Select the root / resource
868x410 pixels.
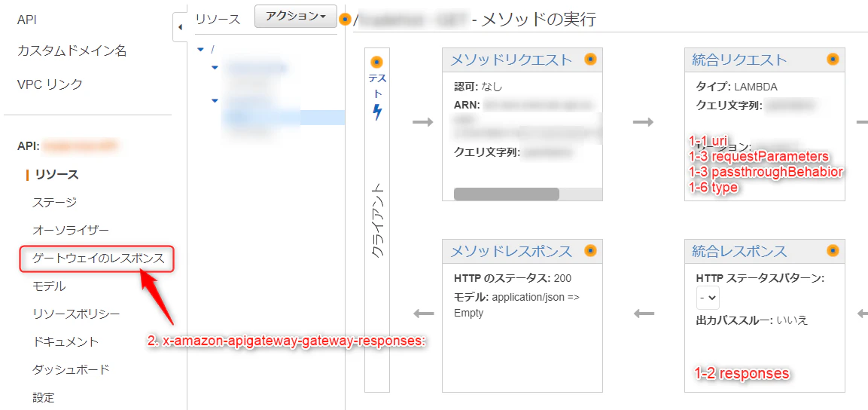click(x=213, y=49)
